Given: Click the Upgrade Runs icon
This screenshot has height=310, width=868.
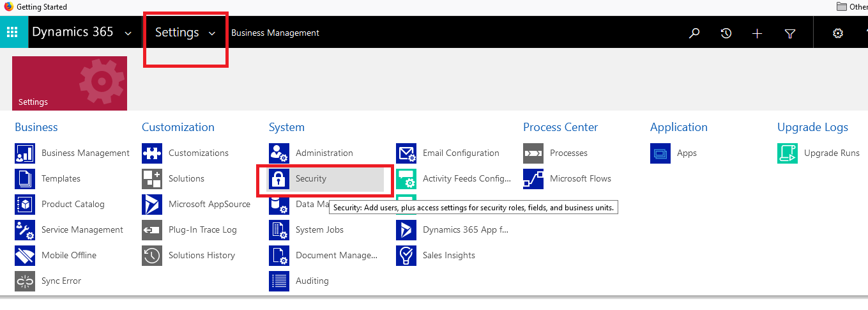Looking at the screenshot, I should tap(788, 153).
